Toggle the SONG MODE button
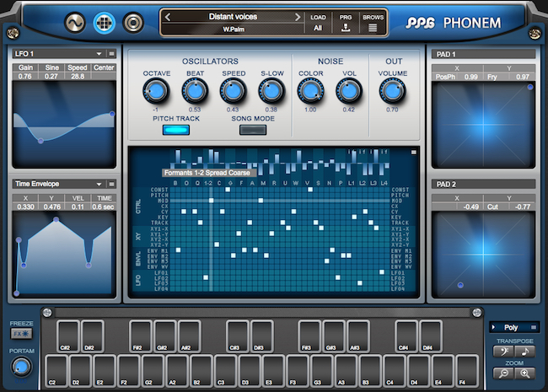 253,130
